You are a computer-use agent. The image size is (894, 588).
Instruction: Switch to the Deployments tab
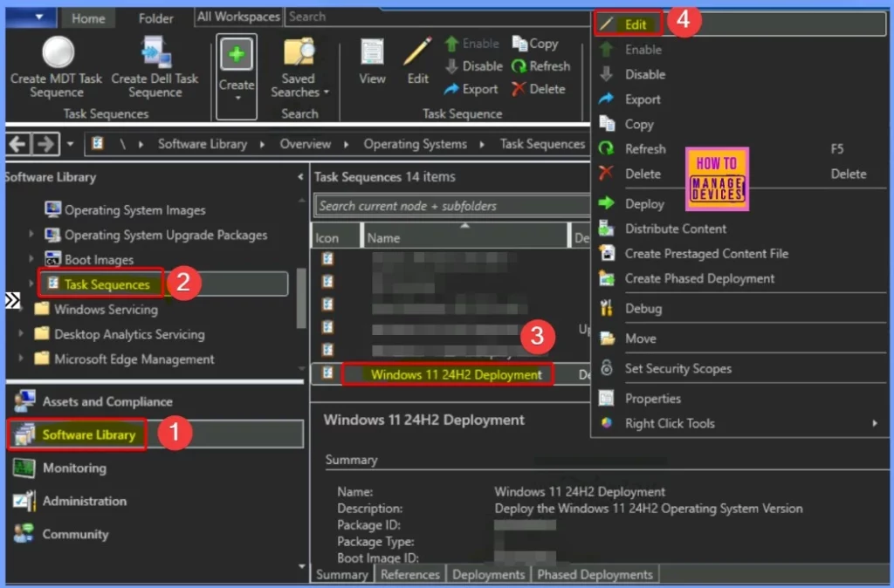pos(488,574)
